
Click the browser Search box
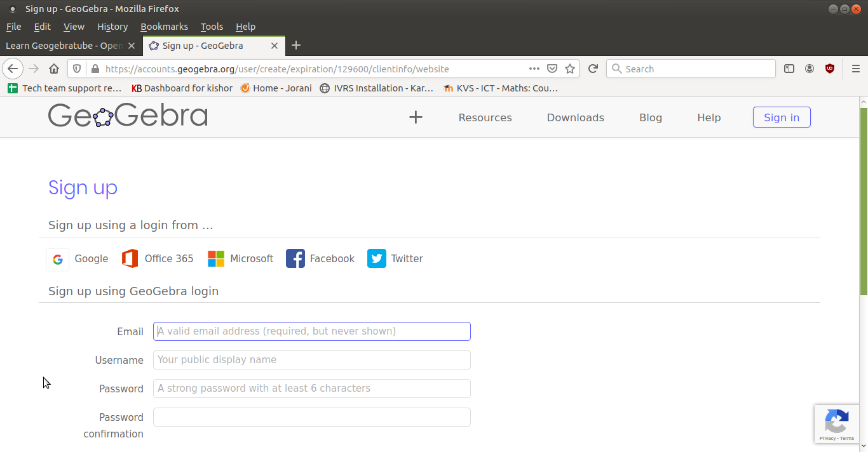tap(691, 69)
